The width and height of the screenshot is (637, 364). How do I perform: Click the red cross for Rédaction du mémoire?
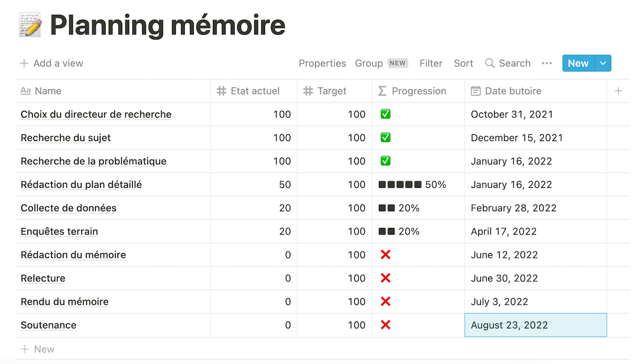[386, 255]
